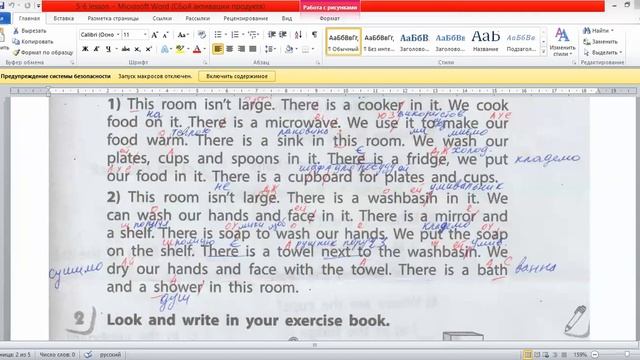640x360 pixels.
Task: Center align text
Action: tap(230, 49)
